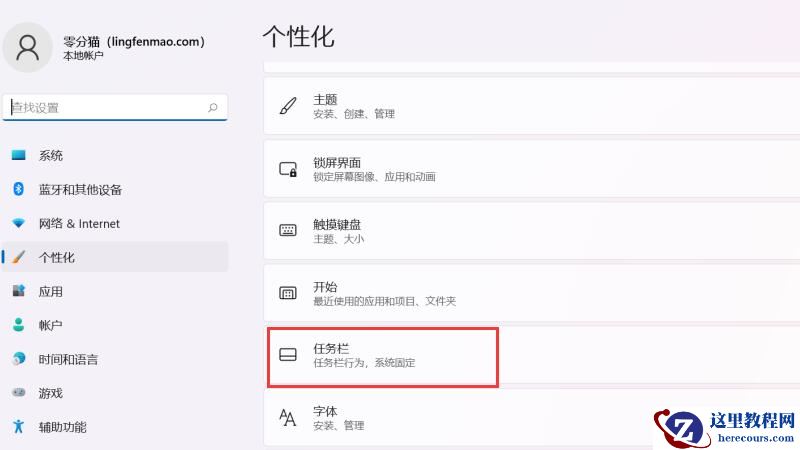Open the 触摸键盘 settings card
Image resolution: width=800 pixels, height=450 pixels.
532,231
